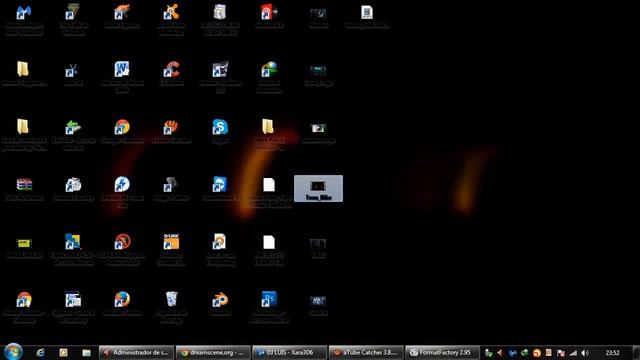
Task: Open the Recycle Bin on desktop
Action: tap(171, 299)
